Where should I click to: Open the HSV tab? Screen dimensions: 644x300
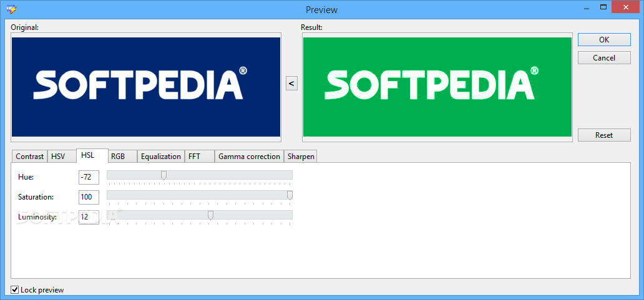click(x=62, y=157)
